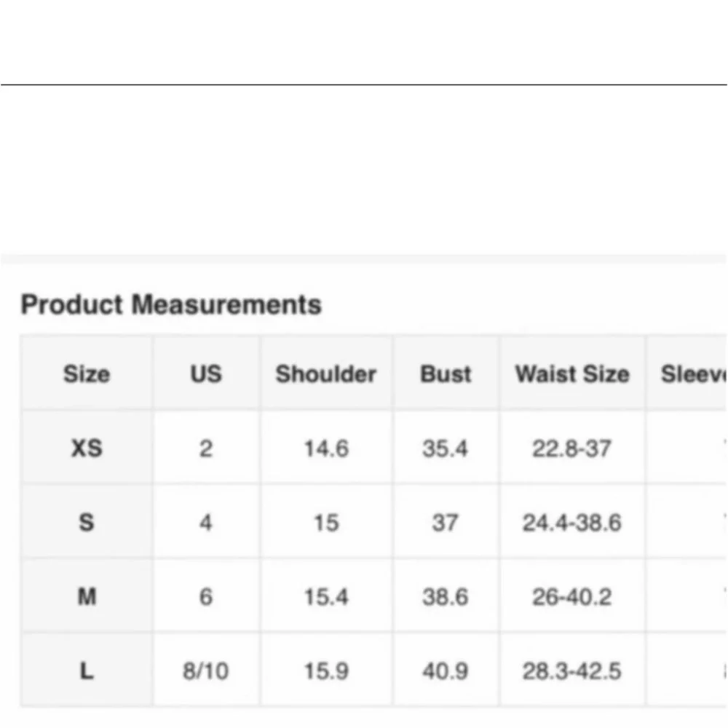
Task: Select the 38.6 bust cell for M
Action: [x=445, y=597]
